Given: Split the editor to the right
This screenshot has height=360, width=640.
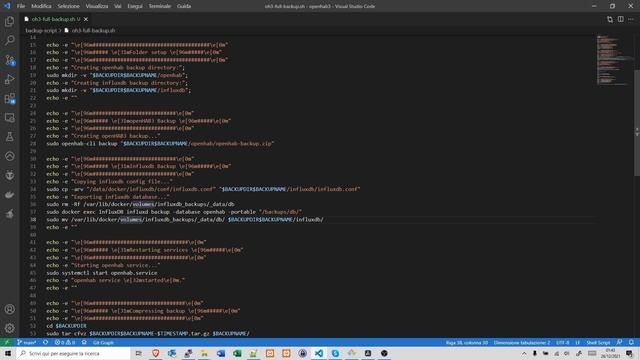Looking at the screenshot, I should click(x=620, y=19).
